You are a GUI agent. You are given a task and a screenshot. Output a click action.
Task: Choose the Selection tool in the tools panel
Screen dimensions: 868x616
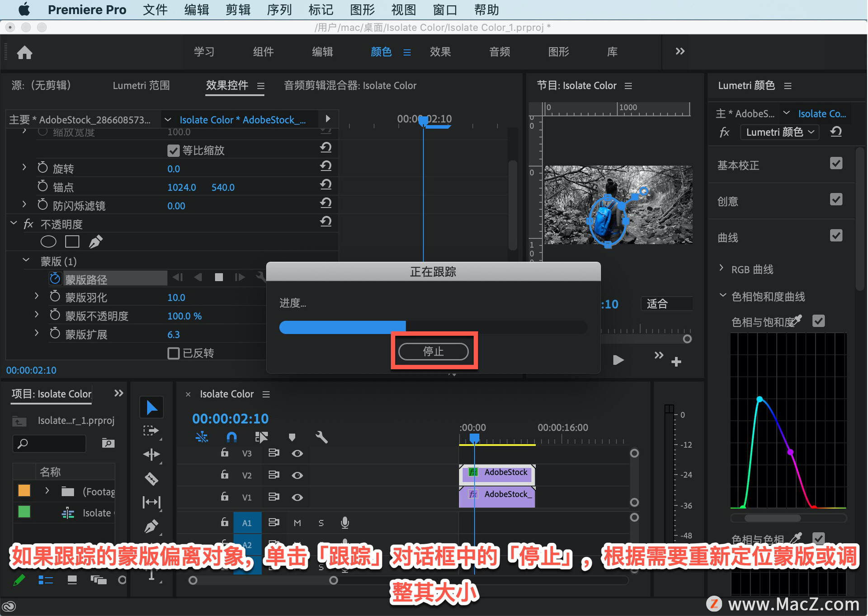tap(151, 408)
